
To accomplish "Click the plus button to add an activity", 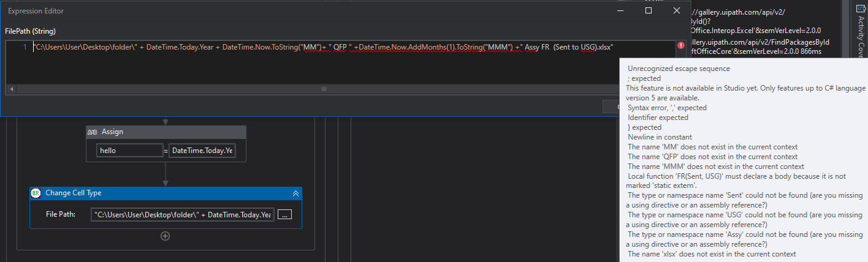I will click(x=165, y=236).
